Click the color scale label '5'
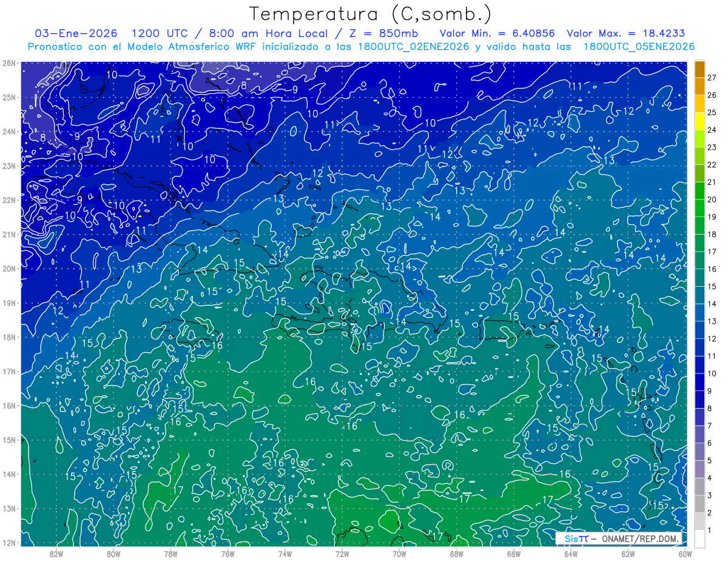The height and width of the screenshot is (562, 728). coord(710,461)
